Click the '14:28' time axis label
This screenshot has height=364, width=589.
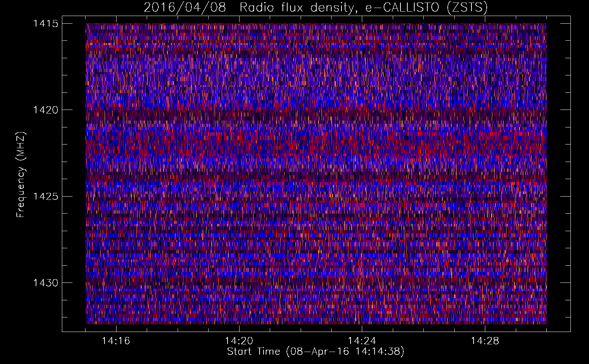[485, 341]
